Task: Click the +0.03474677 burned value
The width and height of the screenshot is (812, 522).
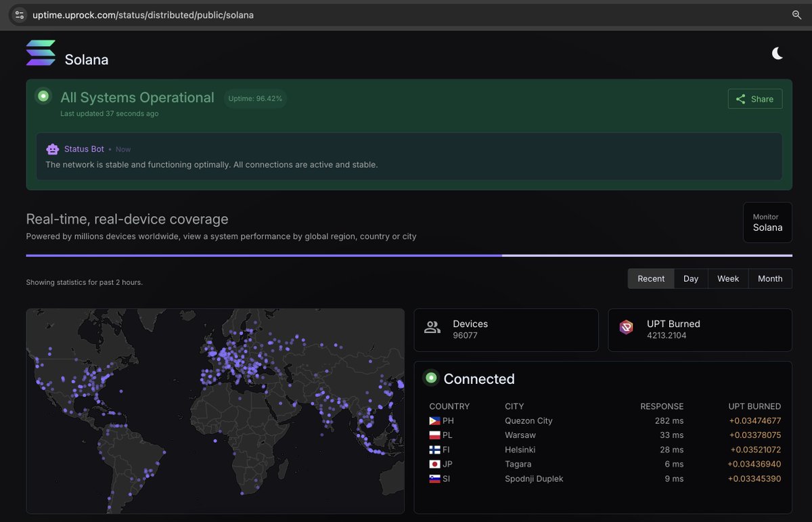Action: [x=755, y=420]
